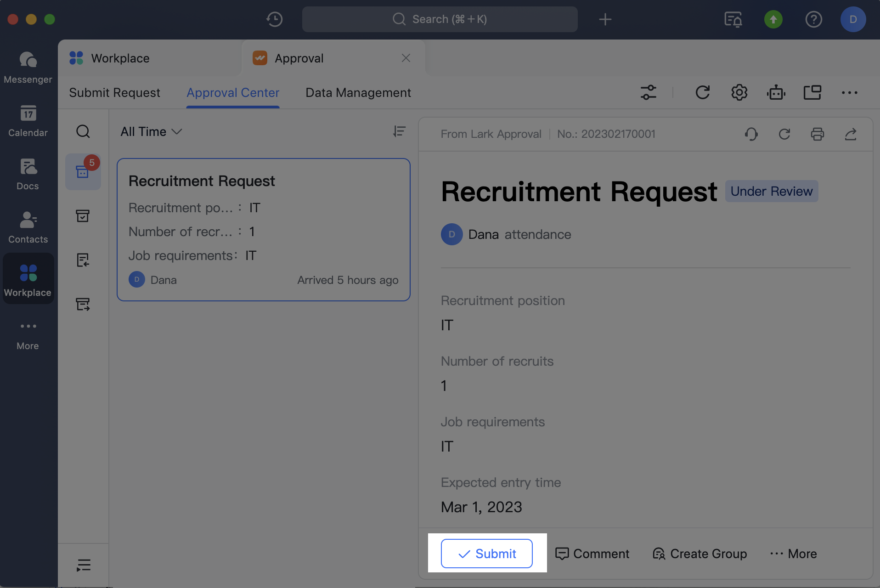Share the request via arrow icon
This screenshot has width=880, height=588.
click(850, 134)
